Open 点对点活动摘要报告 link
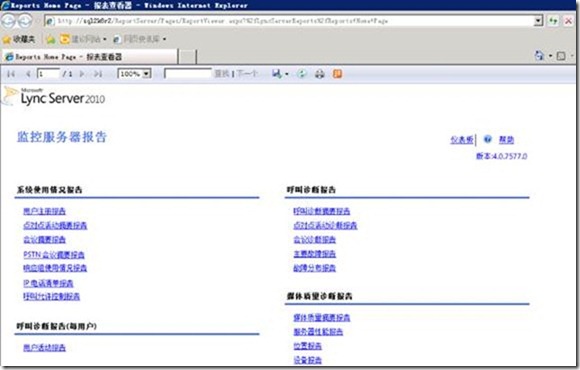This screenshot has width=580, height=370. click(x=55, y=225)
